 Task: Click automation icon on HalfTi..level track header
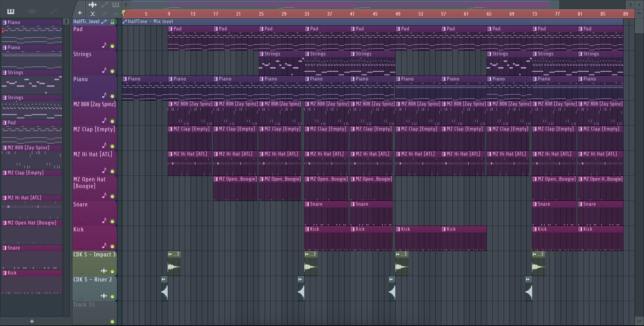(104, 22)
